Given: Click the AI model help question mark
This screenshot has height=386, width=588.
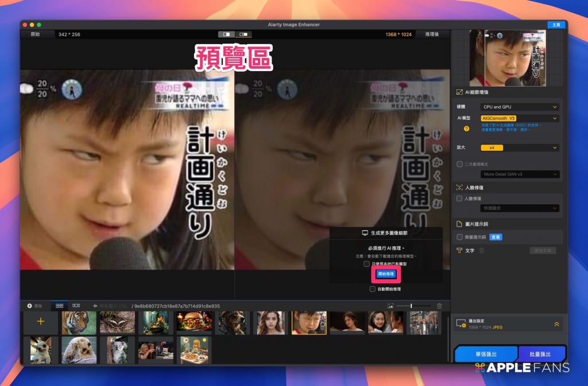Looking at the screenshot, I should click(466, 128).
